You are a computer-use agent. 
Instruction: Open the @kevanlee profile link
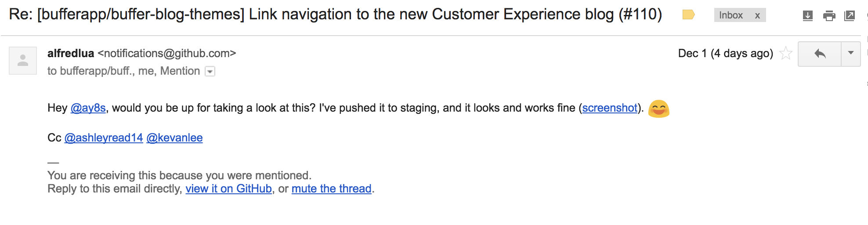[x=174, y=138]
